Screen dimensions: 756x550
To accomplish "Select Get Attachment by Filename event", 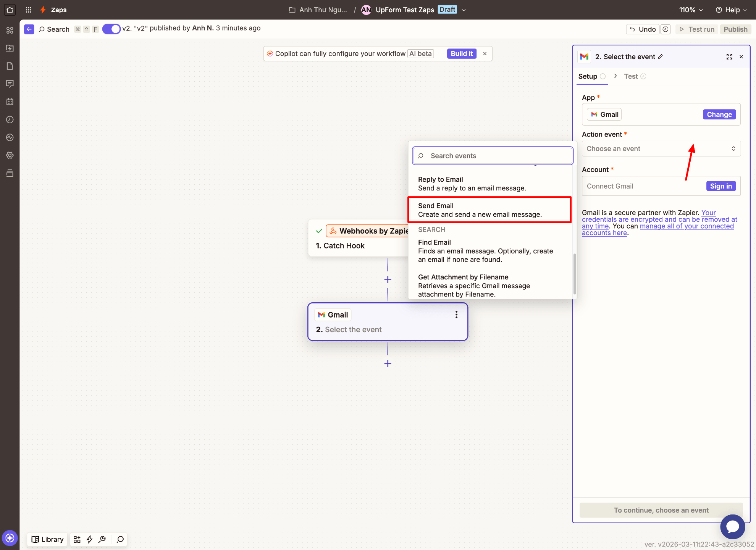I will pyautogui.click(x=490, y=285).
